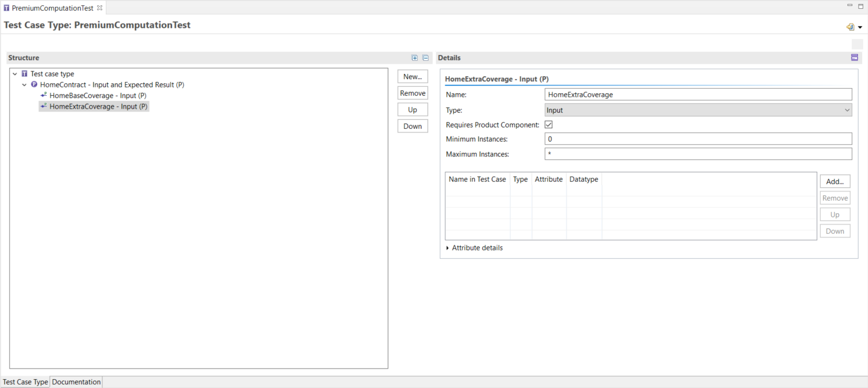868x388 pixels.
Task: Click the Test case type icon in tree
Action: [24, 73]
